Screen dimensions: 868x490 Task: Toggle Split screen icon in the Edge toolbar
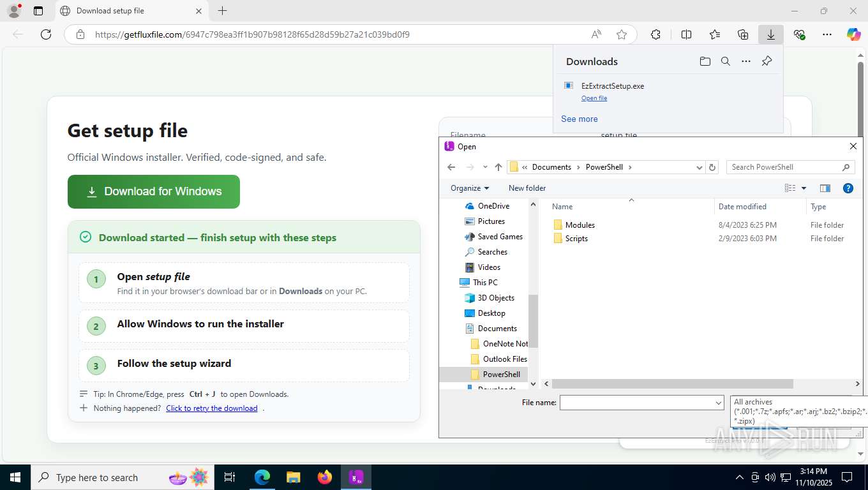click(687, 34)
